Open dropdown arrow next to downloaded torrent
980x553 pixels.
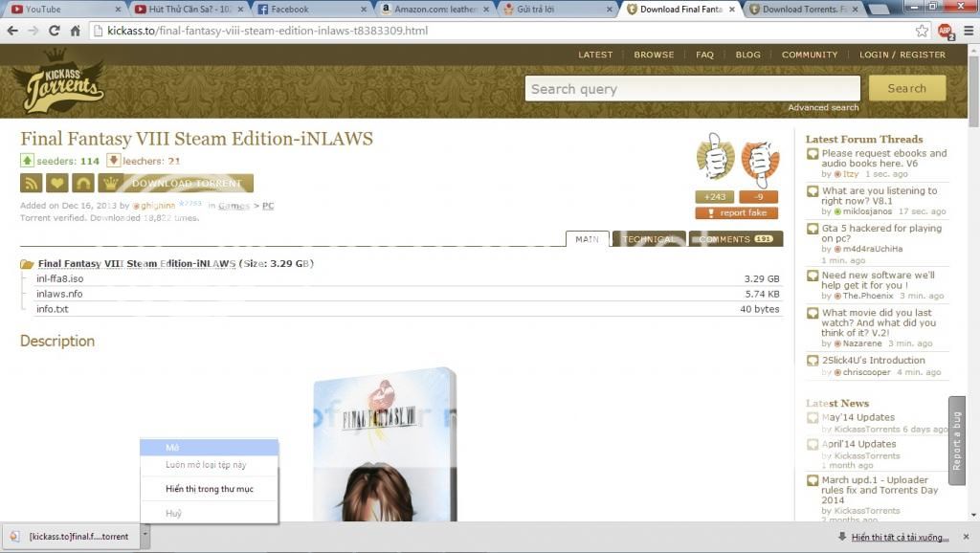tap(145, 535)
